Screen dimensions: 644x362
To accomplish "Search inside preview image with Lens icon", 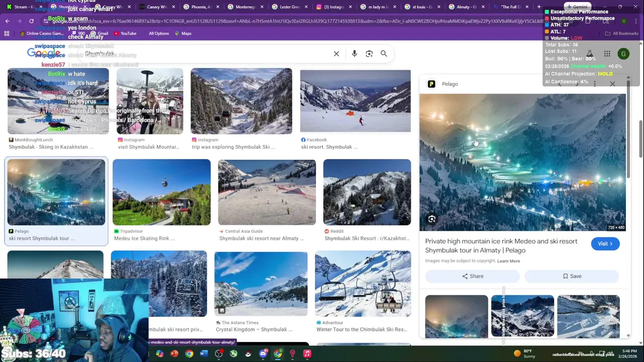I will pos(432,219).
